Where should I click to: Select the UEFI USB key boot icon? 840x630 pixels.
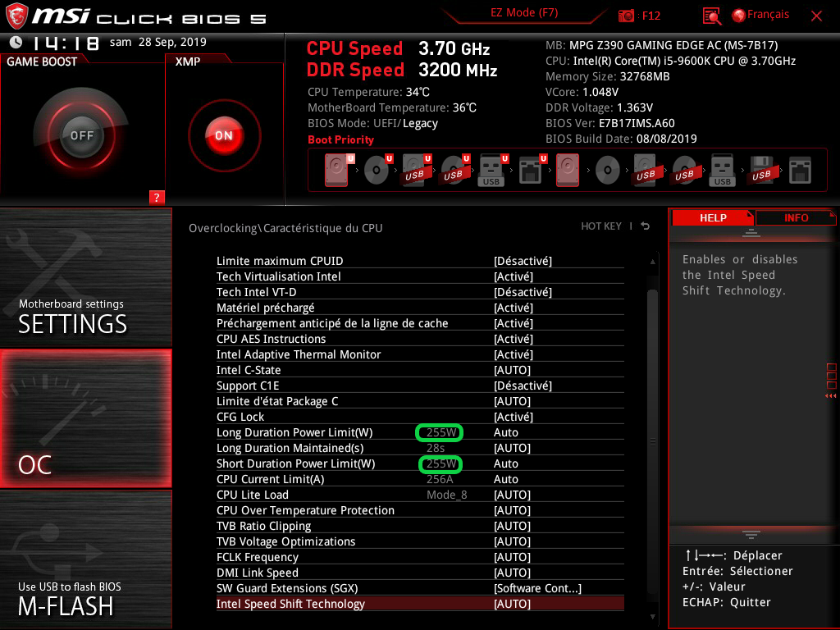[492, 170]
